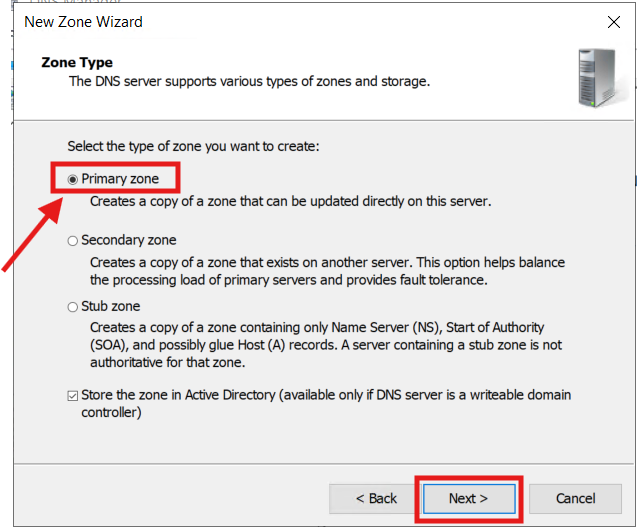637x527 pixels.
Task: Toggle Store the zone in Active Directory checkbox
Action: click(x=73, y=395)
